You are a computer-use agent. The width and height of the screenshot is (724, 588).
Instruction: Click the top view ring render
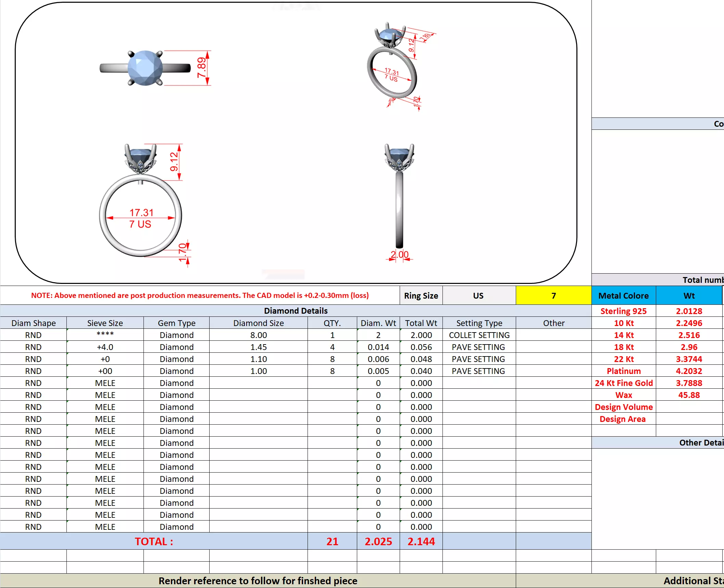tap(145, 68)
